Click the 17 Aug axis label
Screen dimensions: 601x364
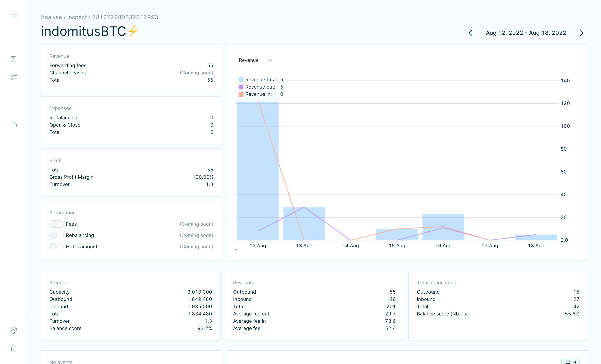point(490,246)
